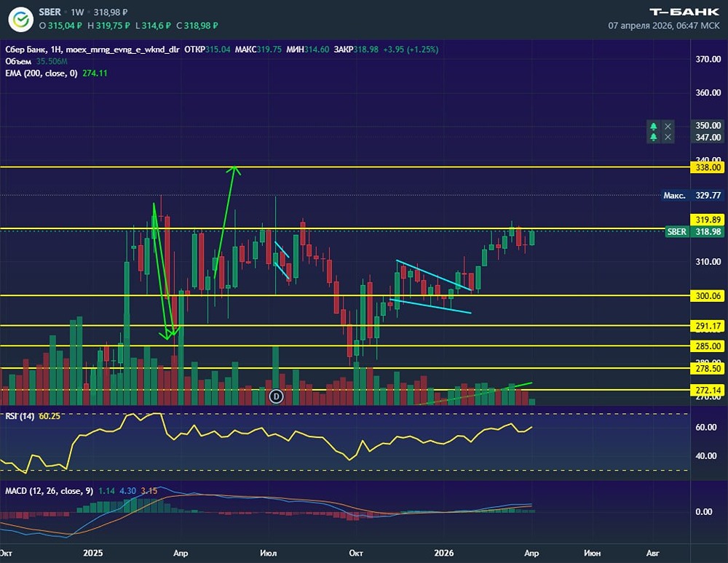Click the Авг label on the time axis
This screenshot has height=563, width=728.
tap(652, 553)
